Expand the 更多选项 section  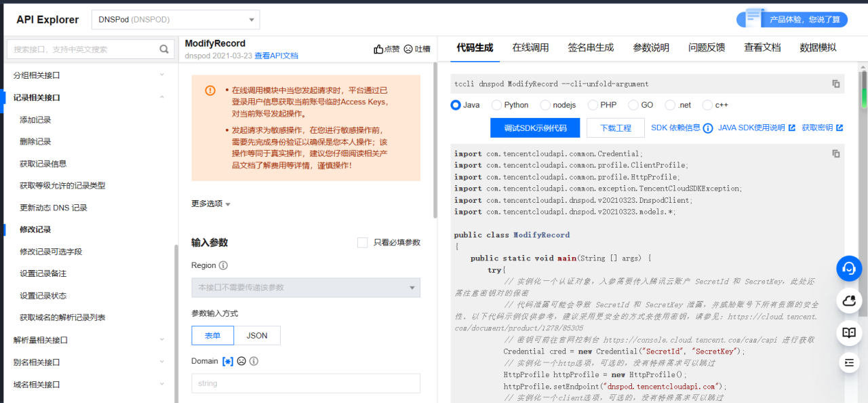pyautogui.click(x=211, y=204)
